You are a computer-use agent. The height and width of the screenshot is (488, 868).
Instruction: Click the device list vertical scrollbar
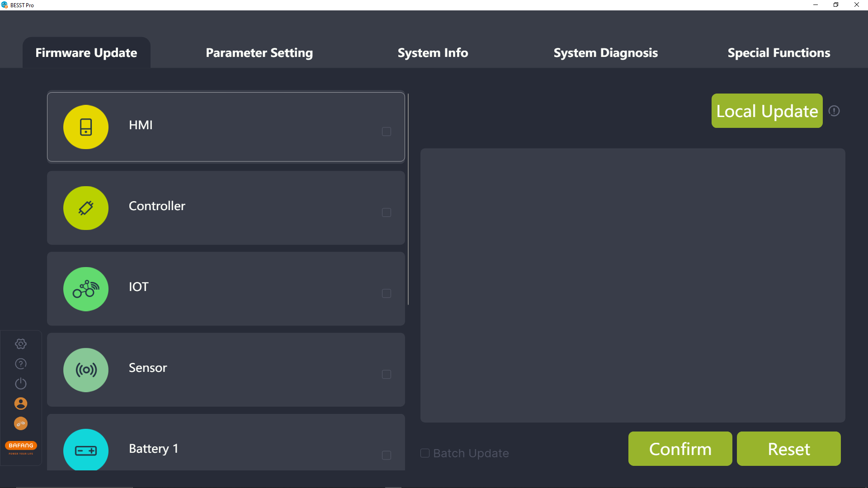pyautogui.click(x=408, y=199)
